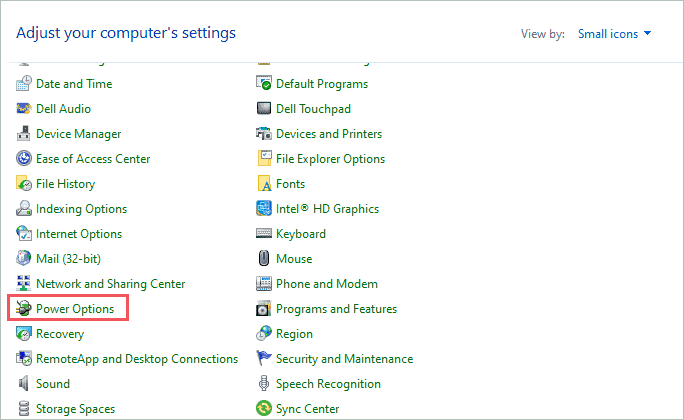
Task: Click the RemoteApp and Desktop Connections icon
Action: 24,359
